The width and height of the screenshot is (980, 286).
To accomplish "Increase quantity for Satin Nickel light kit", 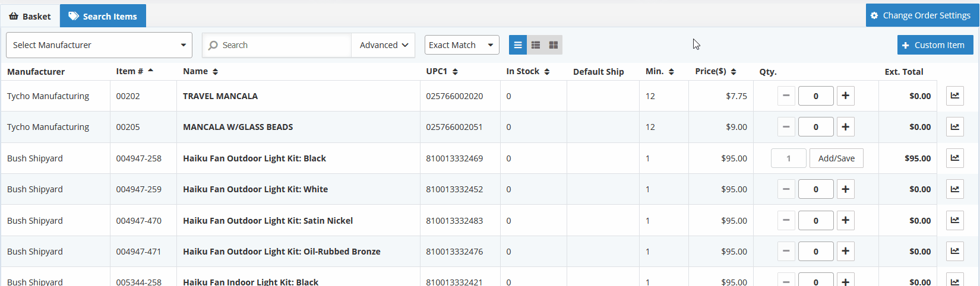I will tap(845, 220).
